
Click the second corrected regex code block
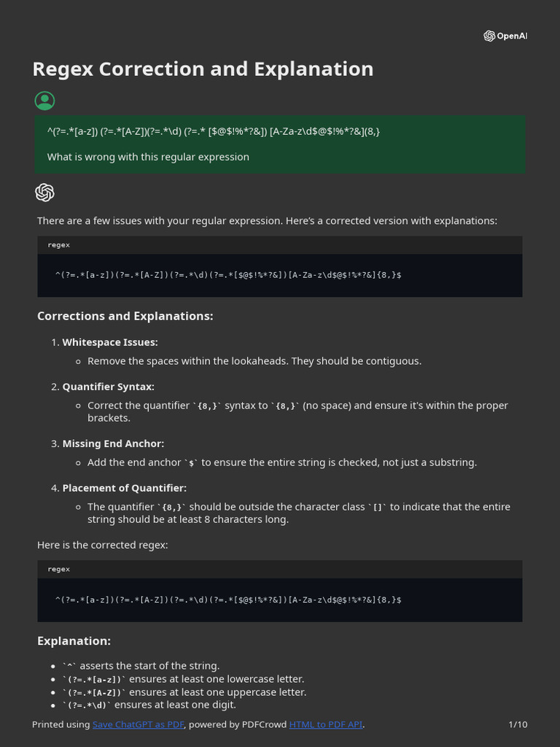280,600
